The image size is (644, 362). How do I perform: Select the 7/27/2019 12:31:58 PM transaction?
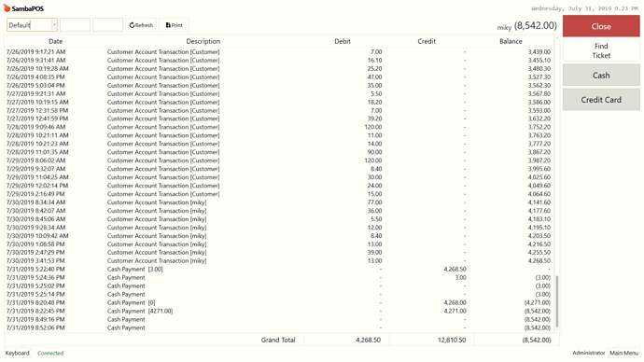tap(279, 110)
